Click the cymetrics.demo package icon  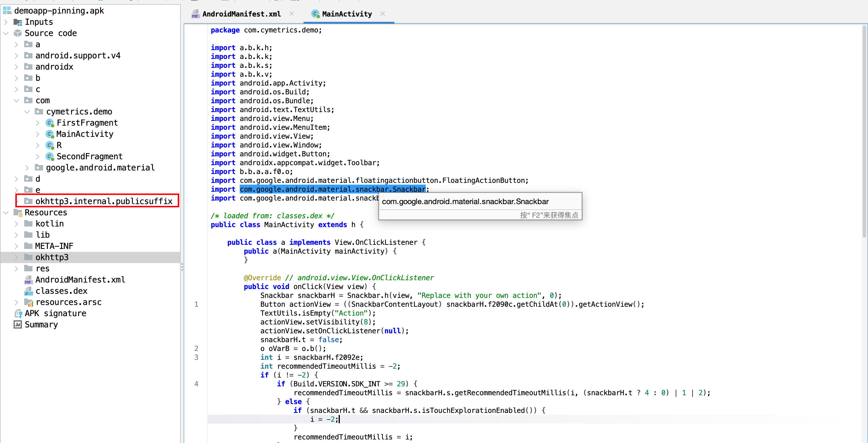pos(39,111)
